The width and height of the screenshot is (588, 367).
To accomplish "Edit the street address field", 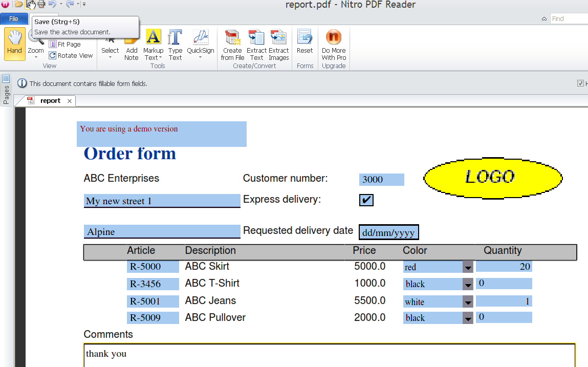I will pos(162,201).
